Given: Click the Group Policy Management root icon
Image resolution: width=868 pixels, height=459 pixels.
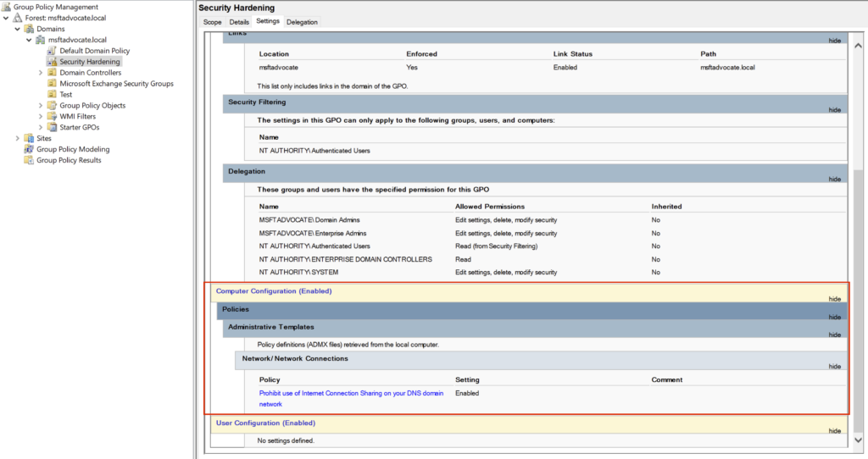Looking at the screenshot, I should (7, 7).
